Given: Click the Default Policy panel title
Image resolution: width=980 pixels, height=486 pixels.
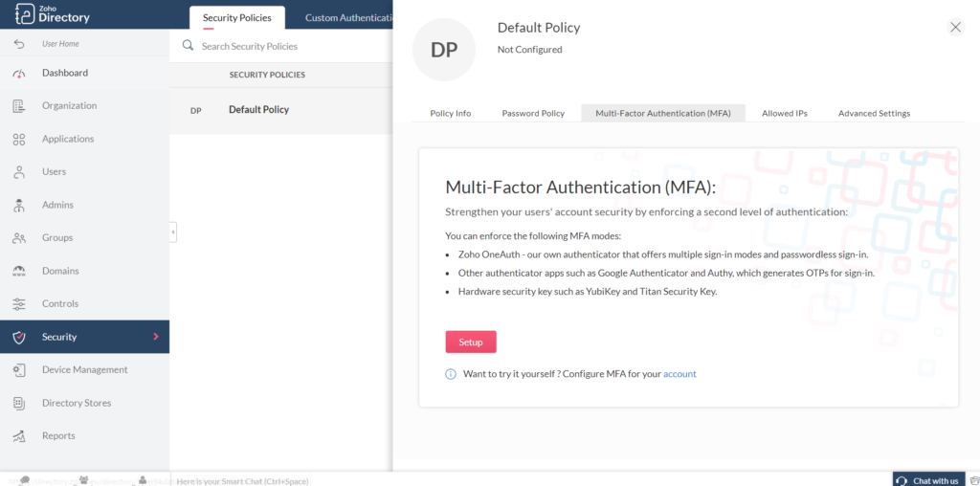Looking at the screenshot, I should [x=539, y=28].
